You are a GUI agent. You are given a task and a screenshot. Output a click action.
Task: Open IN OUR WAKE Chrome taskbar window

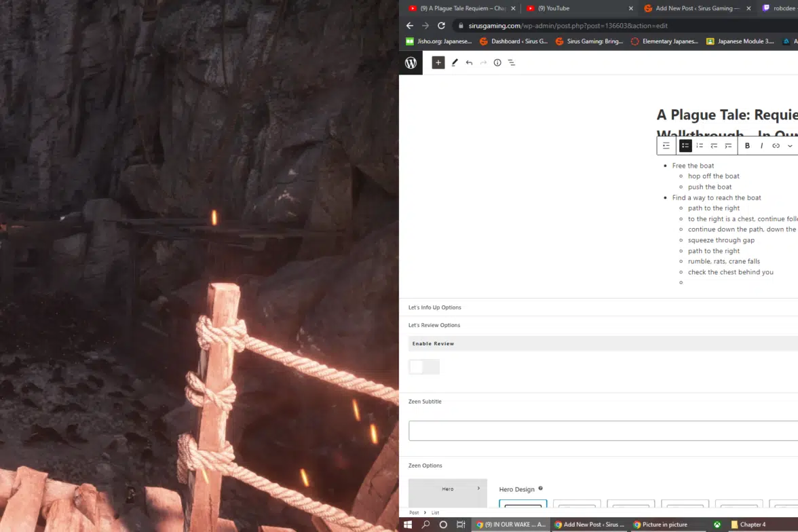510,525
